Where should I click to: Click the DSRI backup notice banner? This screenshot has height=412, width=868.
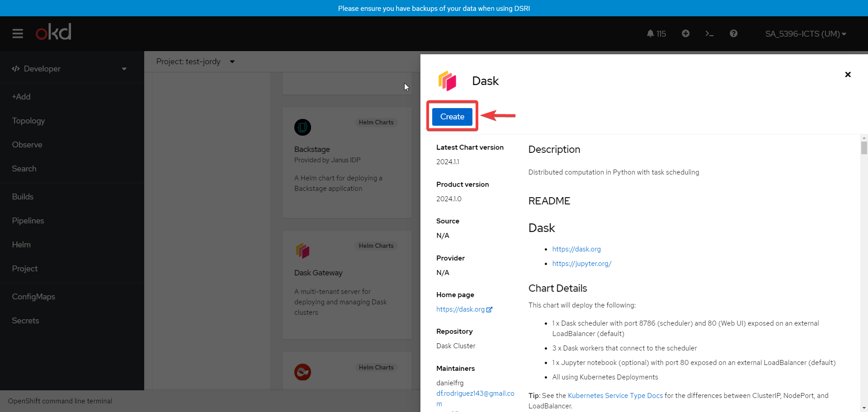(434, 8)
